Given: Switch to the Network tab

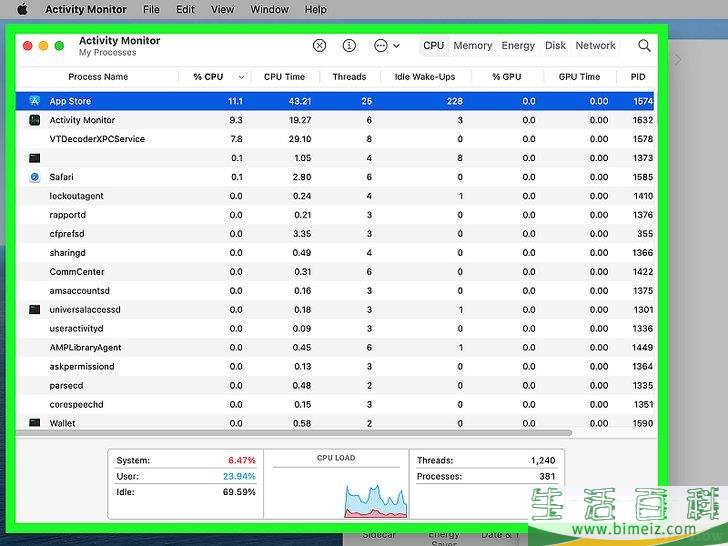Looking at the screenshot, I should click(x=595, y=46).
